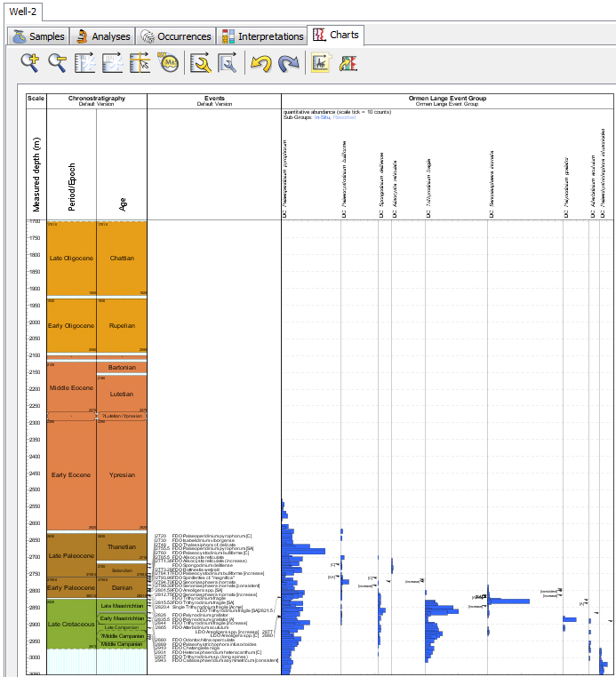Select the solid snowflake chart tool in the toolbar
Image resolution: width=616 pixels, height=677 pixels.
point(84,62)
